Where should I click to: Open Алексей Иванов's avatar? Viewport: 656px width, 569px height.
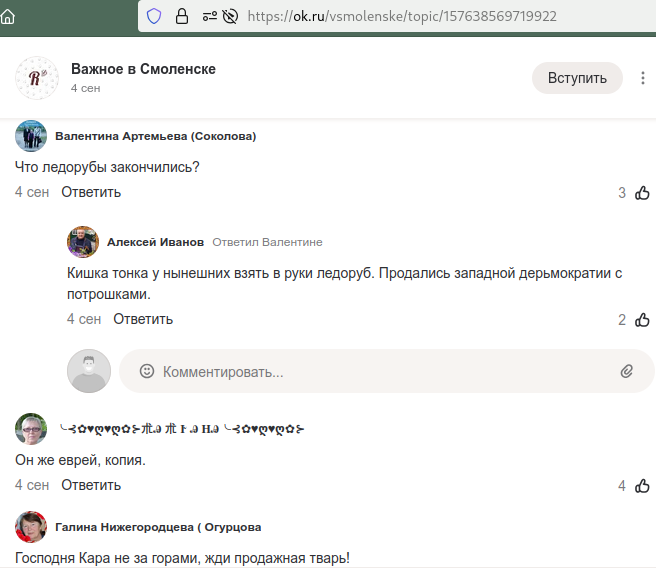83,242
